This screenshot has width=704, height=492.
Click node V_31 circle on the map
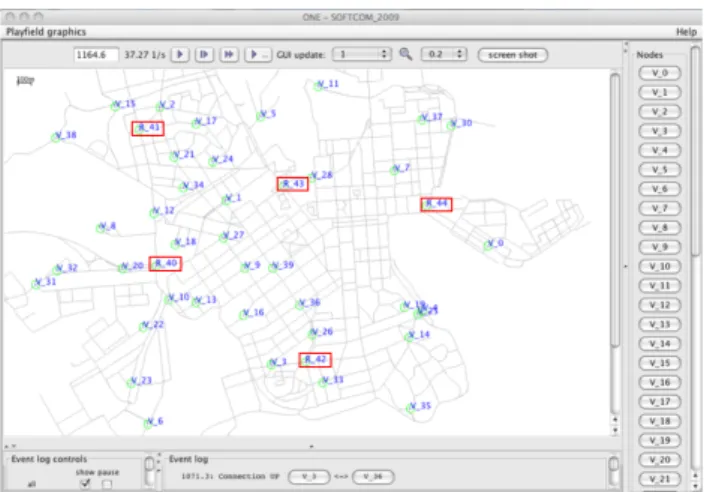tap(36, 284)
